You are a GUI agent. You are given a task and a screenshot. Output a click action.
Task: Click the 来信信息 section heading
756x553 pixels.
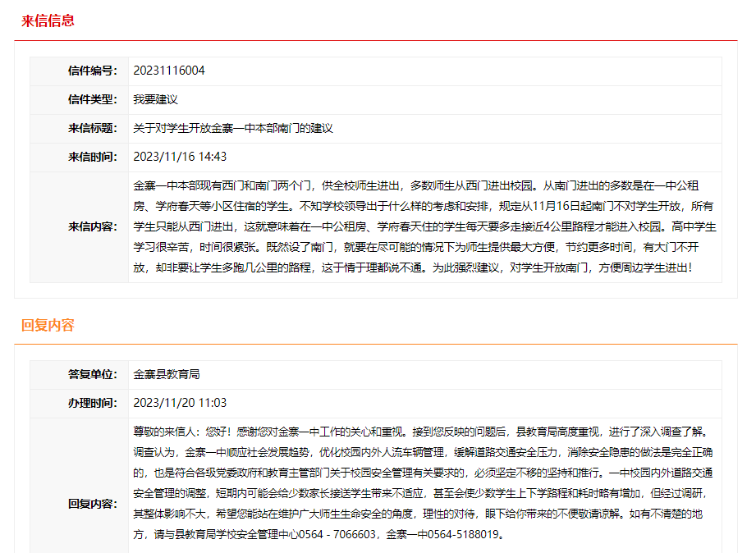click(x=48, y=21)
